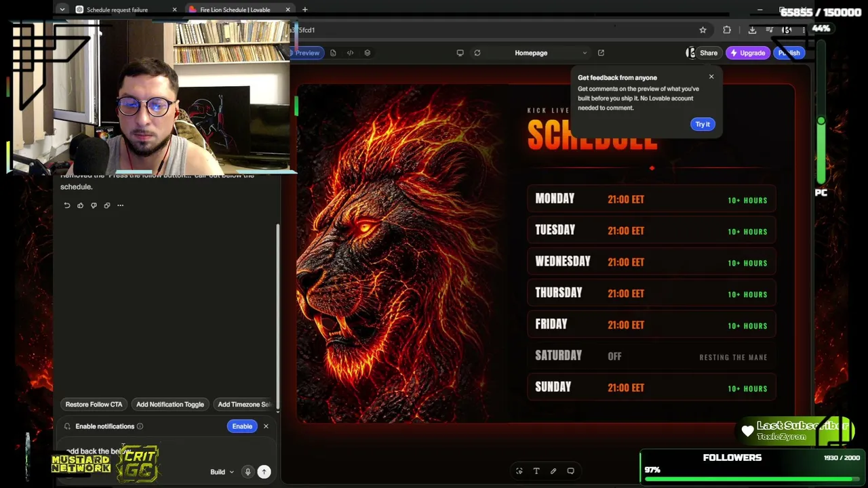Click the Monday 21:00 EET time

point(626,200)
